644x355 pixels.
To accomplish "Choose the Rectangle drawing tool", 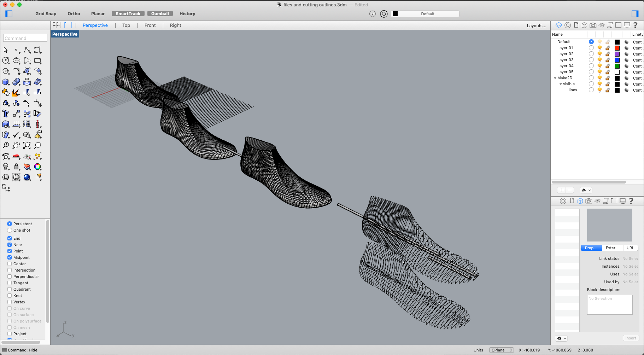I will coord(37,60).
